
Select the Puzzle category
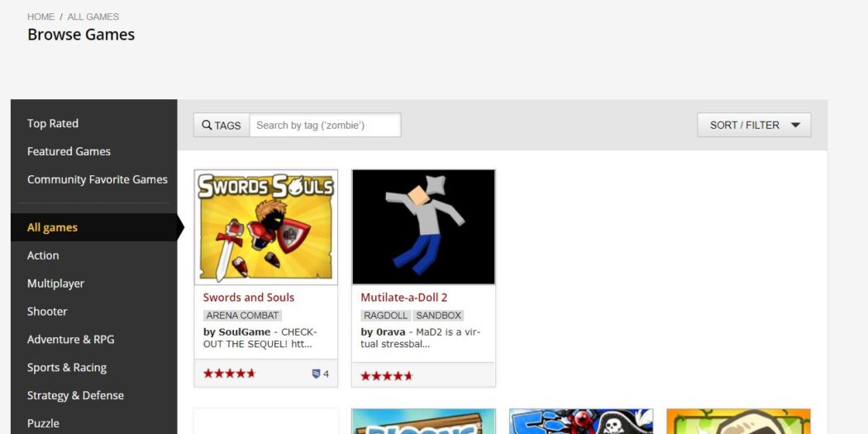pos(43,423)
